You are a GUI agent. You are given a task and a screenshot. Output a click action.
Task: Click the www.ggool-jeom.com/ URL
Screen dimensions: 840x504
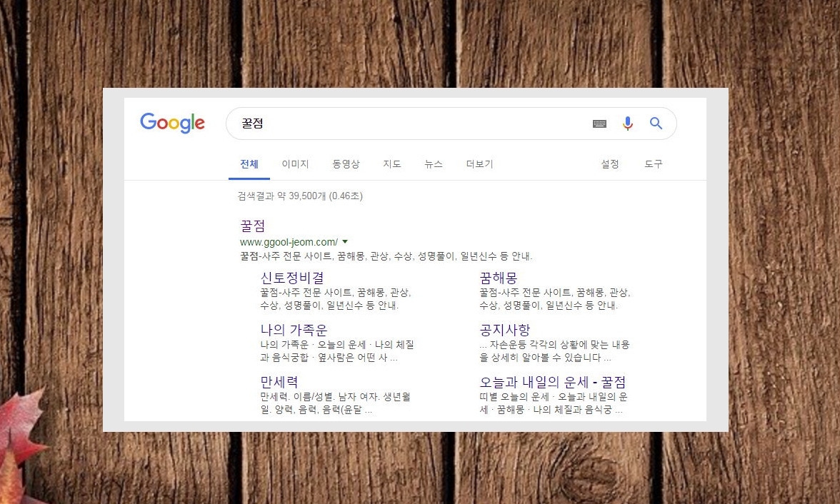click(289, 242)
